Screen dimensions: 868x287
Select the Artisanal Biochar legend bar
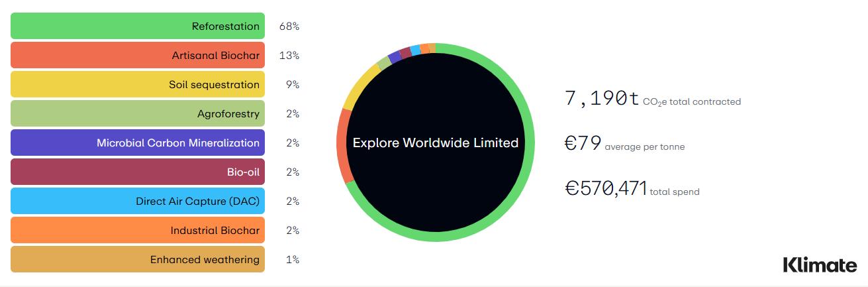pyautogui.click(x=138, y=56)
